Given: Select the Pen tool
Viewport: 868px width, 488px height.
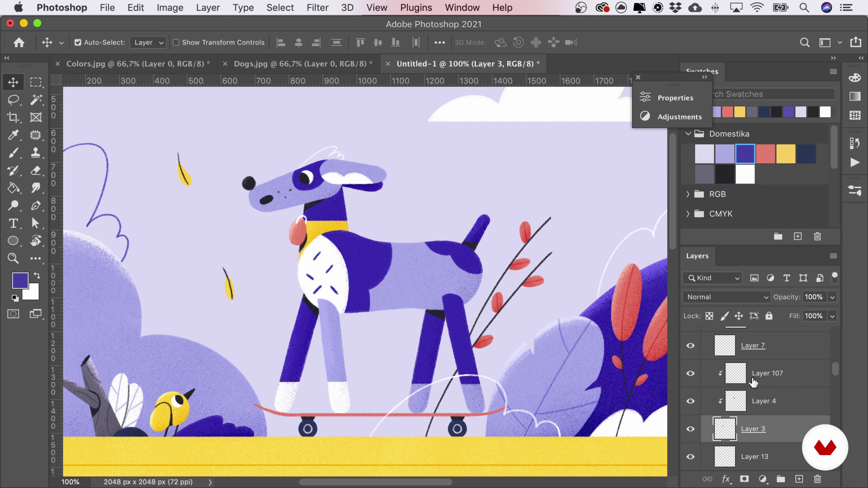Looking at the screenshot, I should (36, 206).
